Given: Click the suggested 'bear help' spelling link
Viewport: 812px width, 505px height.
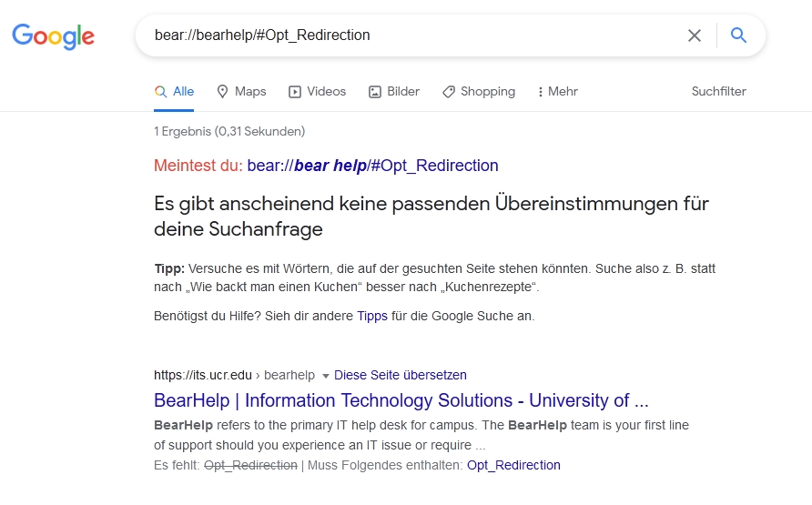Looking at the screenshot, I should pyautogui.click(x=372, y=166).
